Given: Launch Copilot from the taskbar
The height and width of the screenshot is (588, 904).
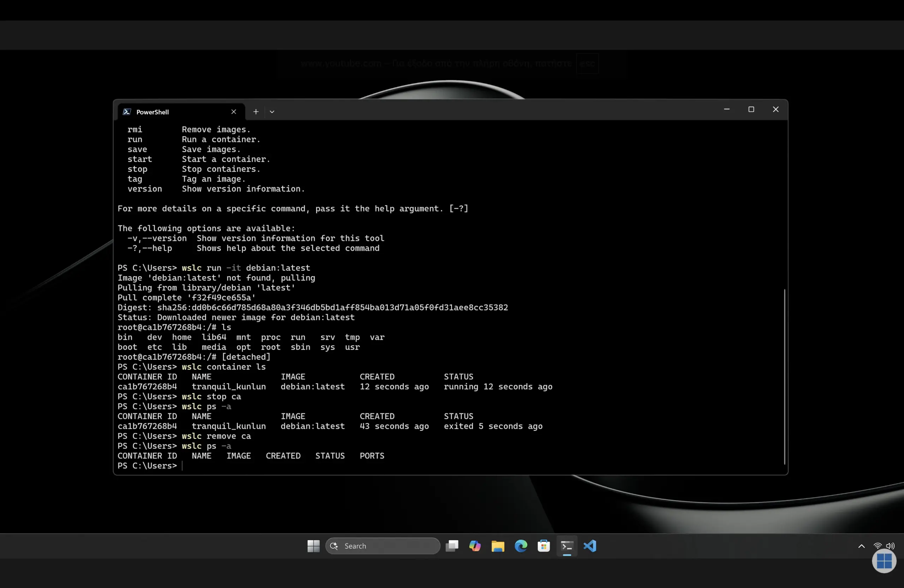Looking at the screenshot, I should [475, 546].
